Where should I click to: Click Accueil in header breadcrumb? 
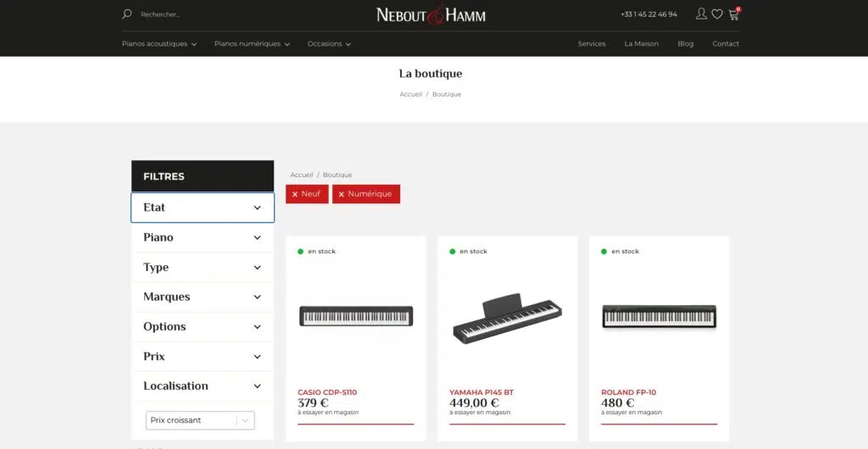411,95
